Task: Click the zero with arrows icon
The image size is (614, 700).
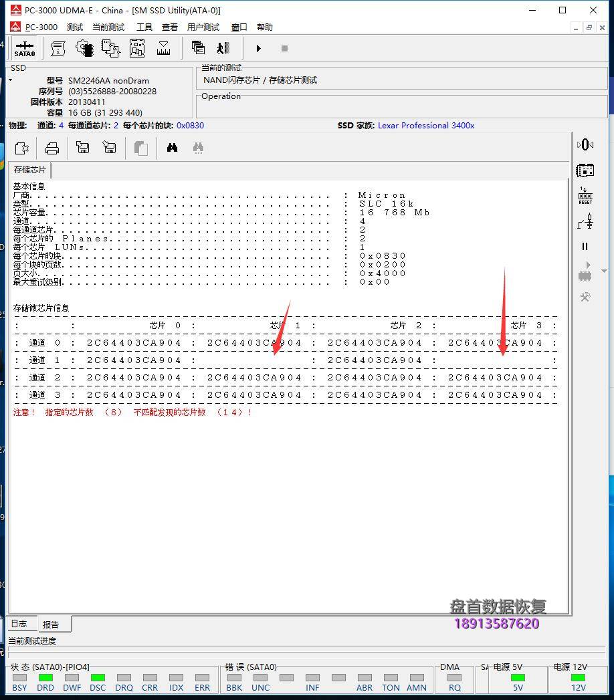Action: (585, 144)
